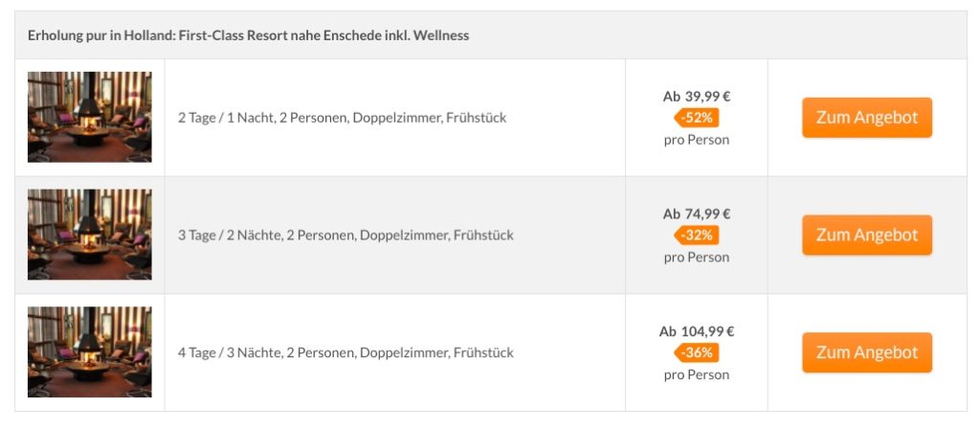Click 'pro Person' under the -52% badge
Image resolution: width=980 pixels, height=430 pixels.
697,140
